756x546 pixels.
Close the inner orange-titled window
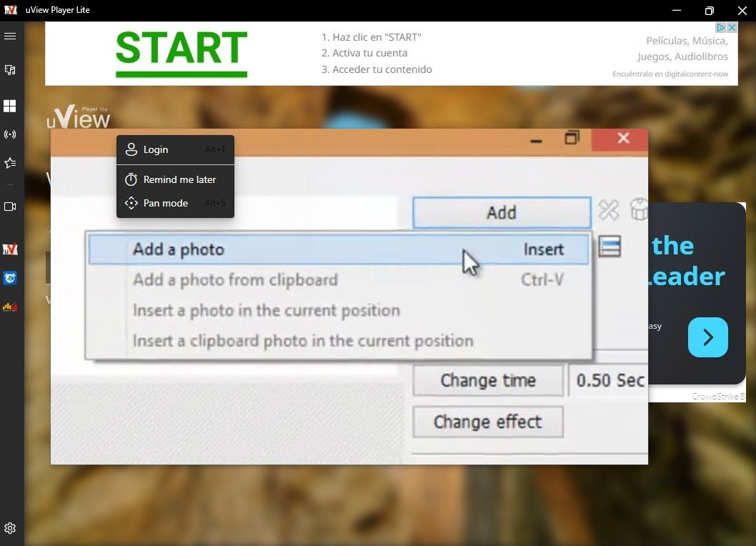(623, 139)
